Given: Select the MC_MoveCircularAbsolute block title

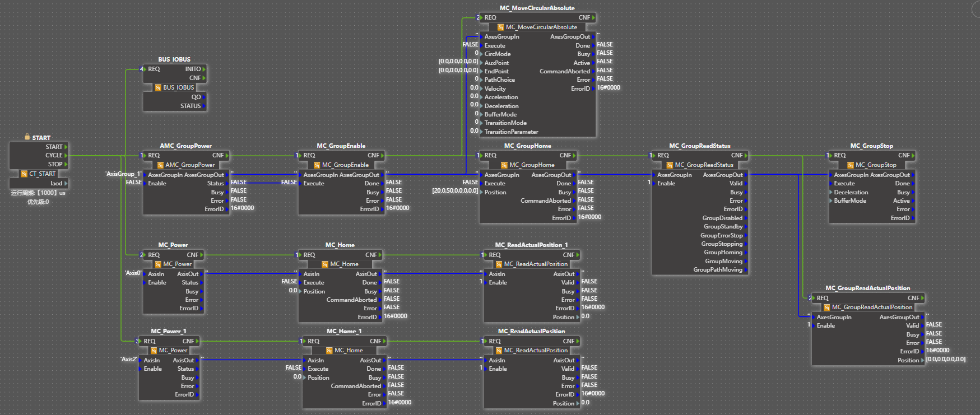Looking at the screenshot, I should [x=537, y=8].
